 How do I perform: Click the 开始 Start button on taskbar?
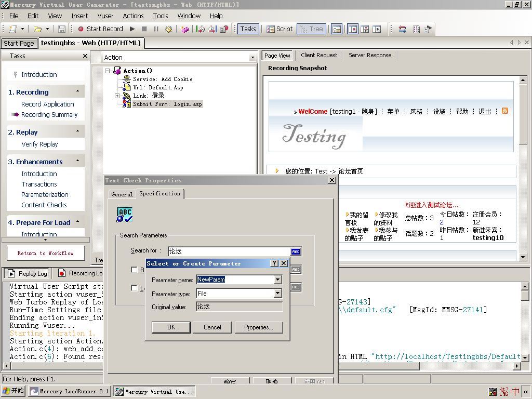(13, 391)
